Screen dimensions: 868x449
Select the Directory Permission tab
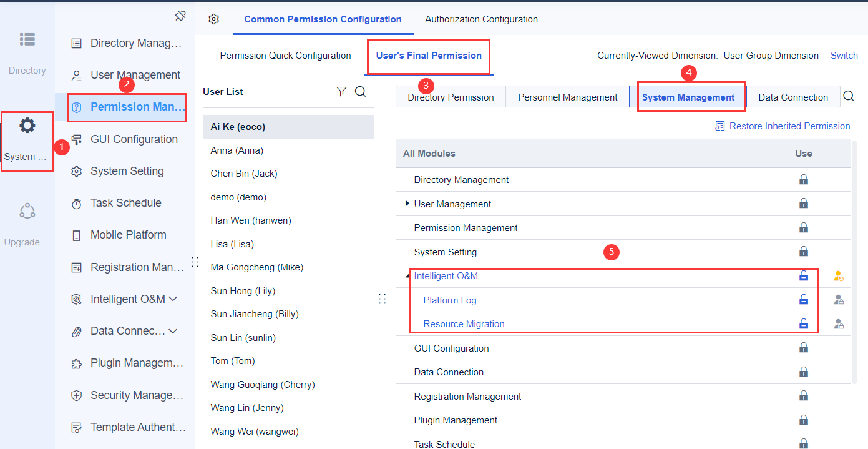tap(451, 97)
